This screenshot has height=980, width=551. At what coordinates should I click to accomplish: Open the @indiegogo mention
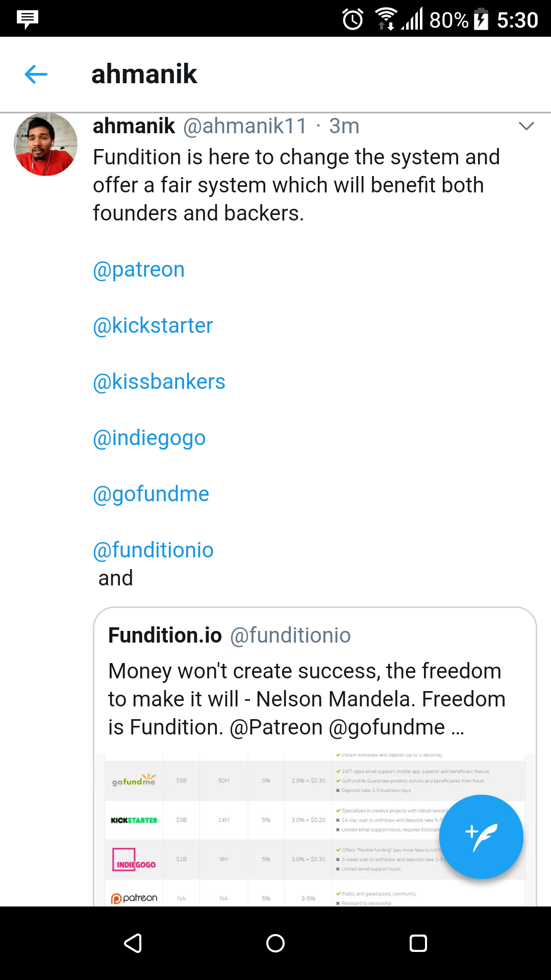click(x=149, y=438)
